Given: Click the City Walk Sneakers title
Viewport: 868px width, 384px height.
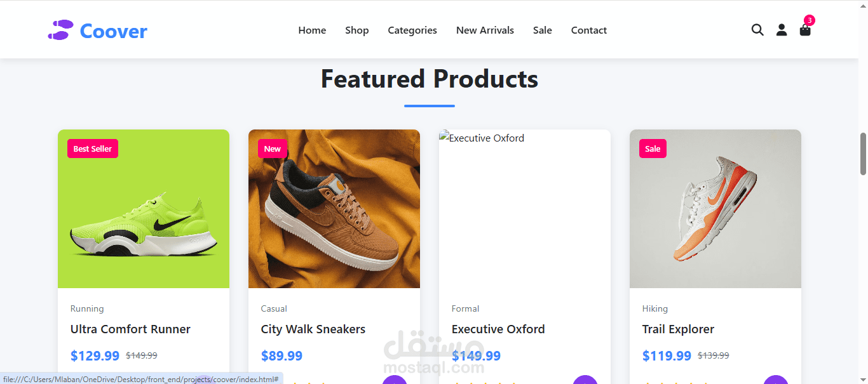Looking at the screenshot, I should (313, 329).
